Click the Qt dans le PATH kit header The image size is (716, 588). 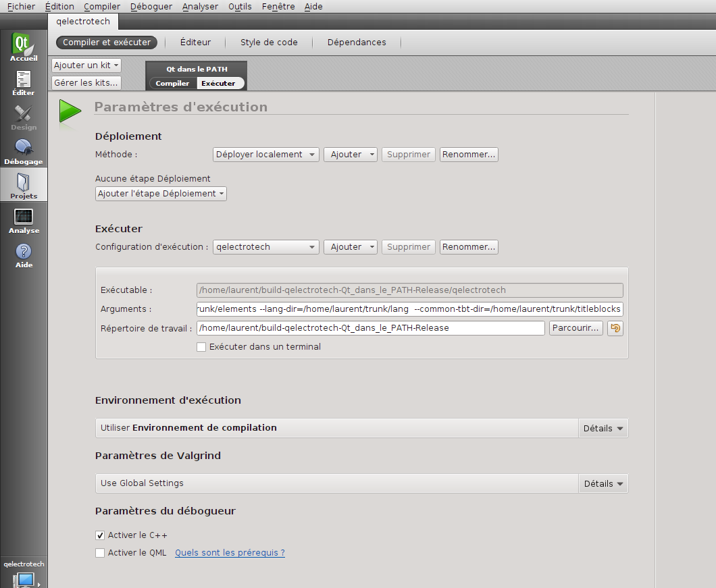coord(197,69)
